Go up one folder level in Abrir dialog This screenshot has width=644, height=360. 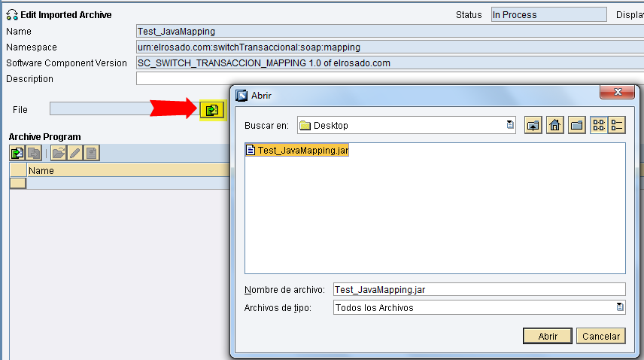(533, 125)
